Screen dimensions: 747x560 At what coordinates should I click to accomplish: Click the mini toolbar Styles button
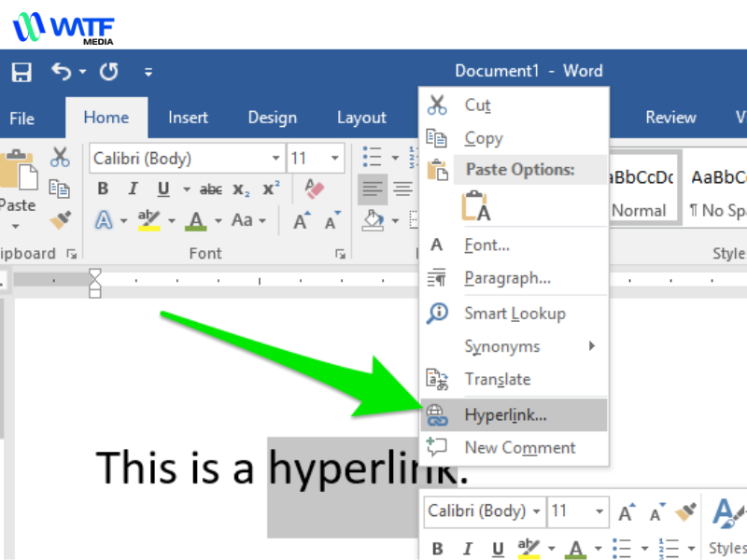(x=726, y=525)
